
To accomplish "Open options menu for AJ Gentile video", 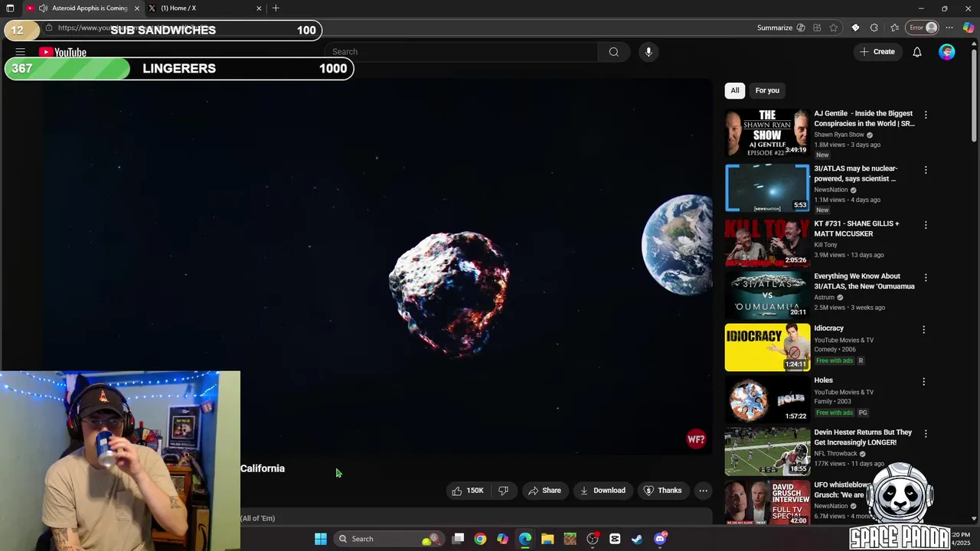I will click(x=926, y=115).
